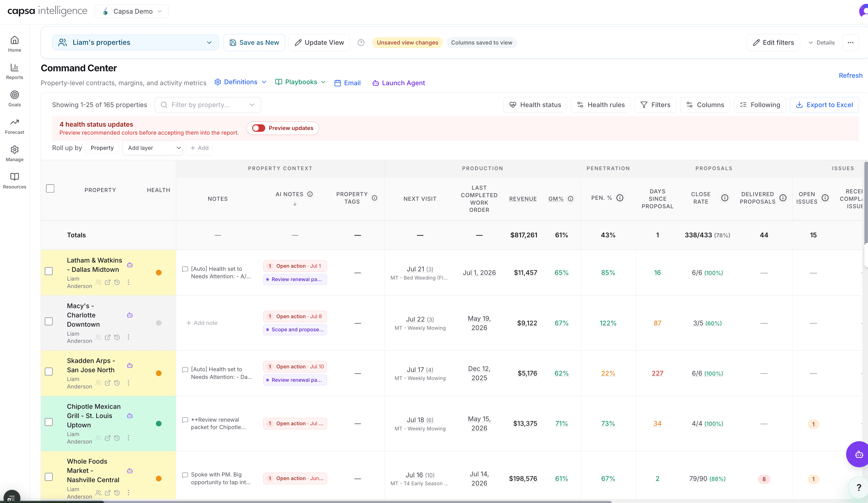The height and width of the screenshot is (503, 868).
Task: Select the Skadden Arps - San Jose North checkbox
Action: tap(49, 371)
